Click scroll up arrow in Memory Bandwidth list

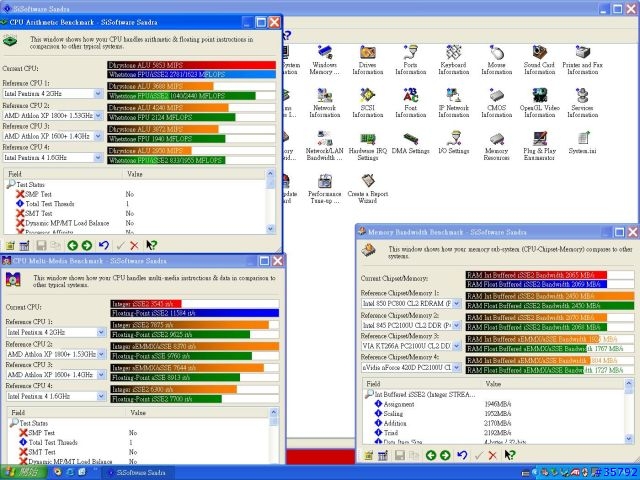[x=629, y=383]
